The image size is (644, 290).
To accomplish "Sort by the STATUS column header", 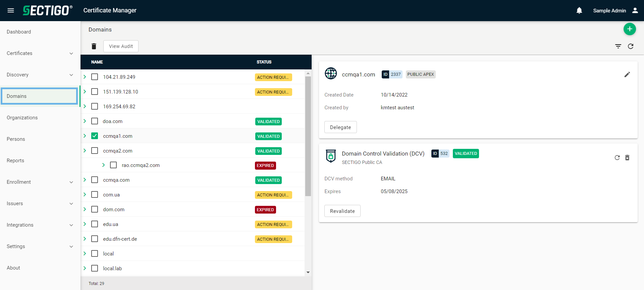I will pos(264,62).
